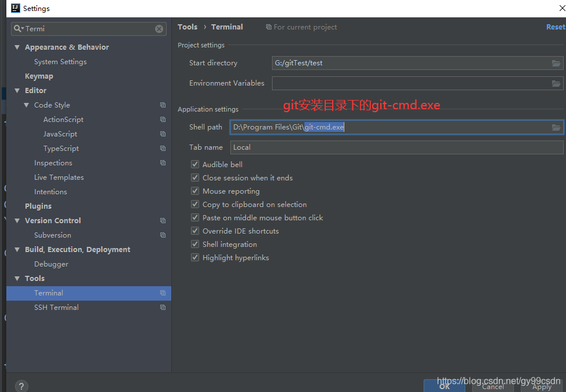Disable Copy to clipboard on selection
Viewport: 566px width, 392px height.
(x=195, y=205)
